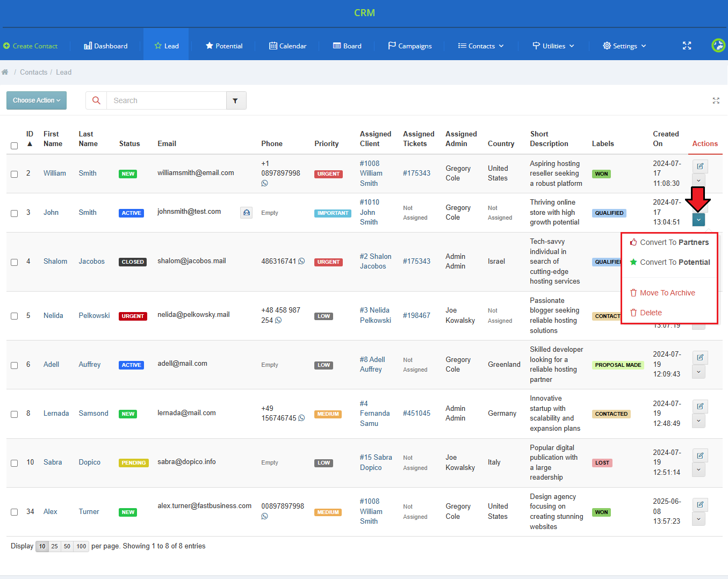The image size is (728, 579).
Task: Expand the Contacts navigation dropdown
Action: [481, 46]
